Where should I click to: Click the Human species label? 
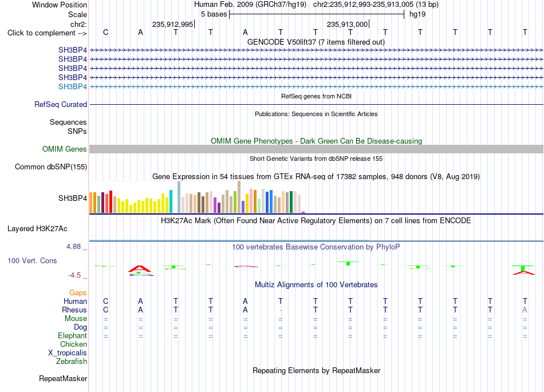point(75,301)
